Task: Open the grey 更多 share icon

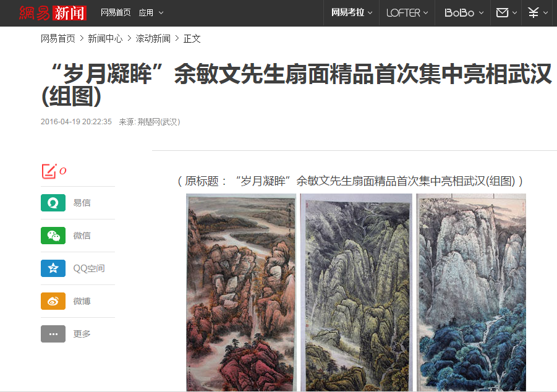Action: [53, 334]
